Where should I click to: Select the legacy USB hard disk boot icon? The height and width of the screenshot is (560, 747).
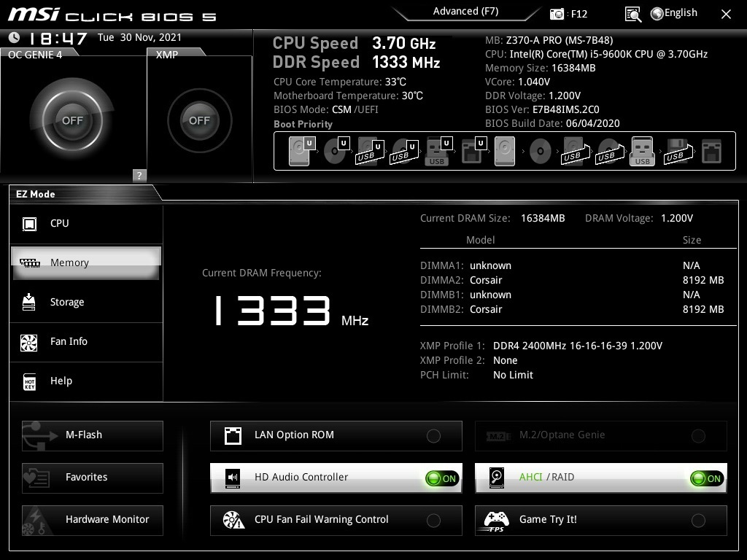[575, 151]
